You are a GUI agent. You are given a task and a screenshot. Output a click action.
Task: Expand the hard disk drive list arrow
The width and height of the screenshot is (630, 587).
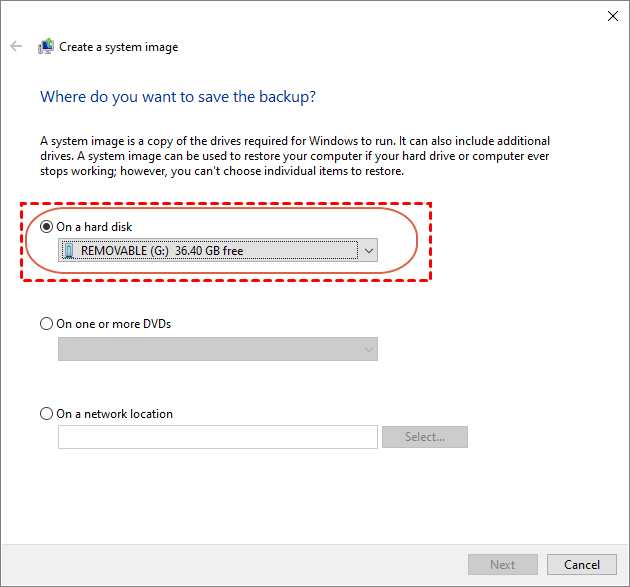point(368,251)
